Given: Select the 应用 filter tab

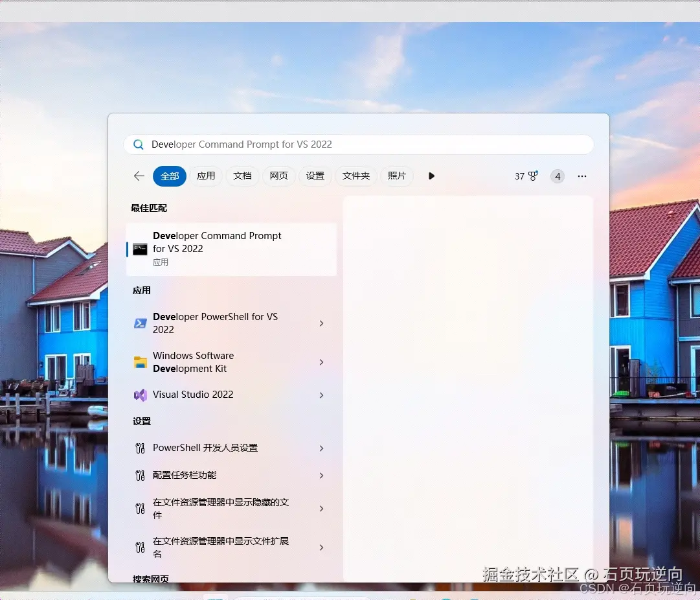Looking at the screenshot, I should tap(206, 176).
